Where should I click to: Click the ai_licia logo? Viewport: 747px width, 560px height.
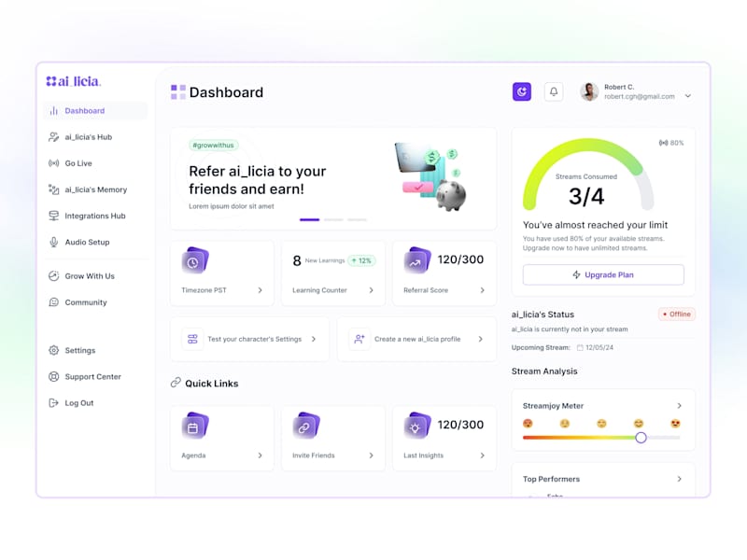(x=74, y=81)
